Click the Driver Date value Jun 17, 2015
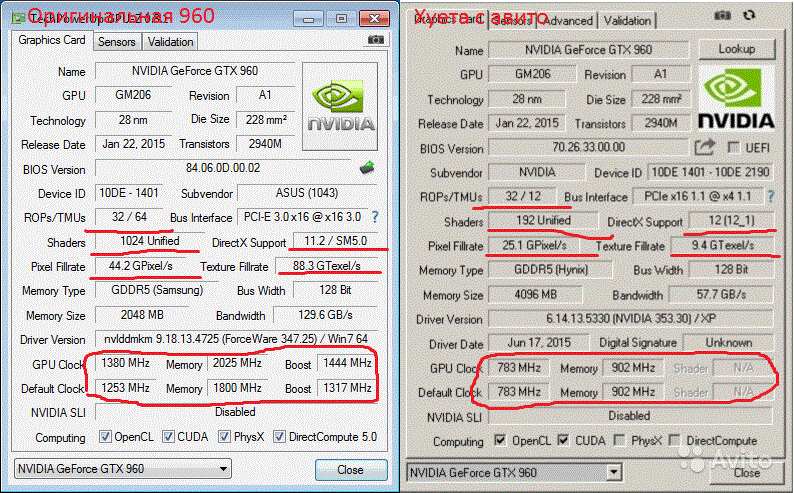 [539, 343]
